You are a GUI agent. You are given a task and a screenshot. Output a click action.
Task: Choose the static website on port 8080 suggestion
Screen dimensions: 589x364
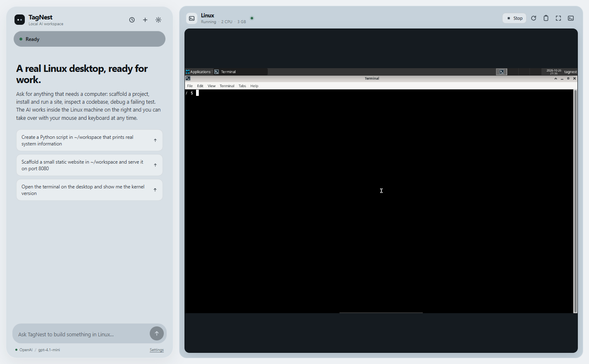89,165
